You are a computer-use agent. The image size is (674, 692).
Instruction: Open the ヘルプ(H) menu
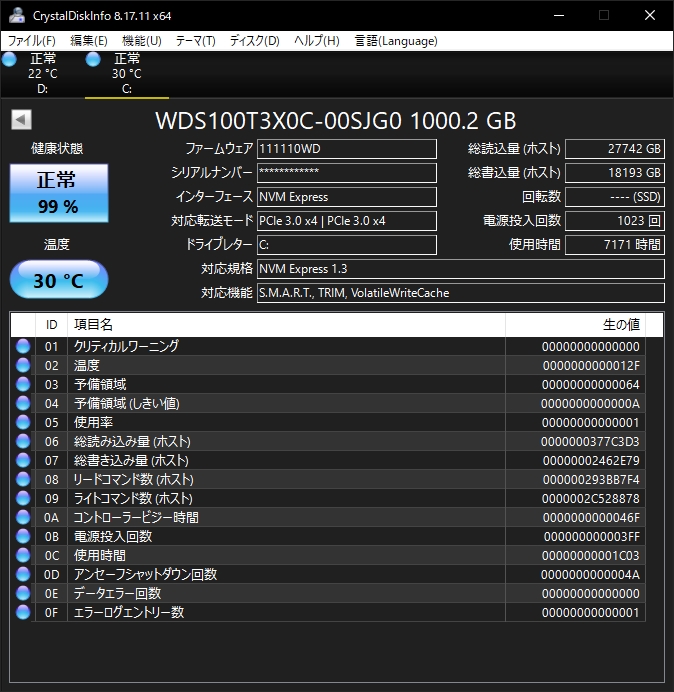pos(317,41)
